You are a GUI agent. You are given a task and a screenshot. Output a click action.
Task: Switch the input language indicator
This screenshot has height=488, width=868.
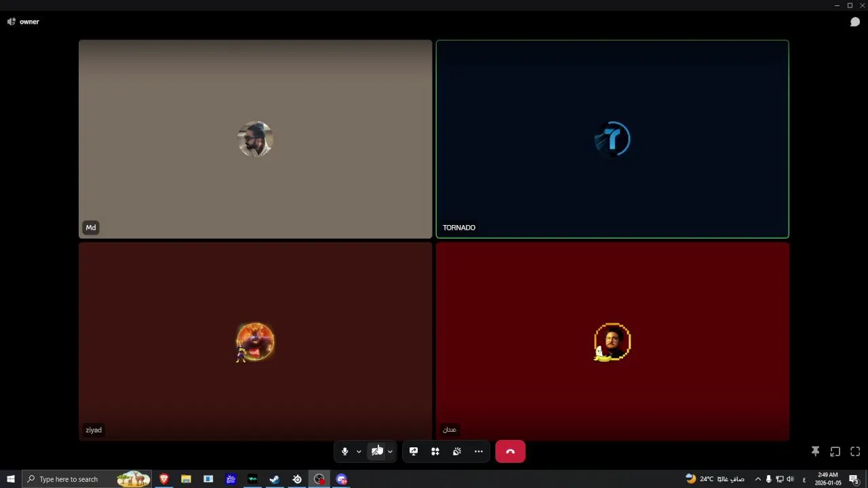click(804, 479)
